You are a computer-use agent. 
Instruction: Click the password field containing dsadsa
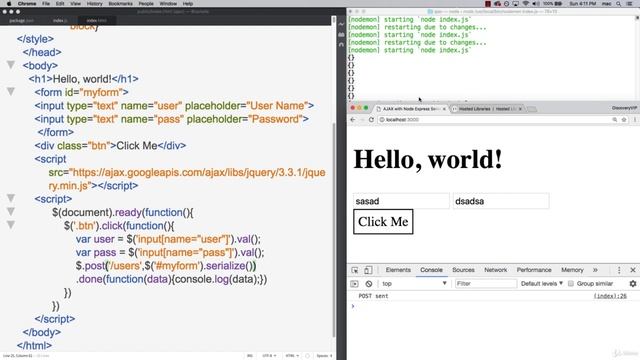(x=501, y=201)
